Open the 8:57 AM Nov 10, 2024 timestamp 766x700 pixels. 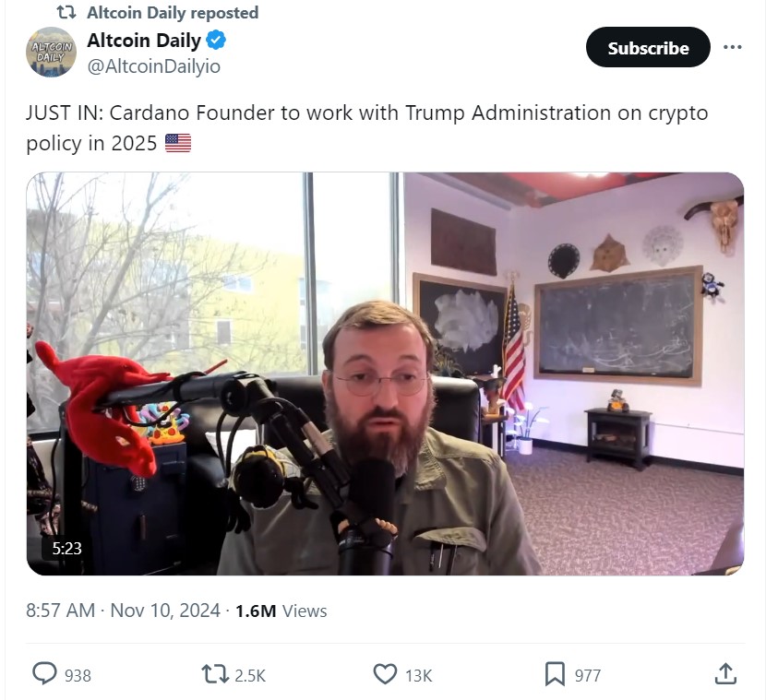pos(123,611)
